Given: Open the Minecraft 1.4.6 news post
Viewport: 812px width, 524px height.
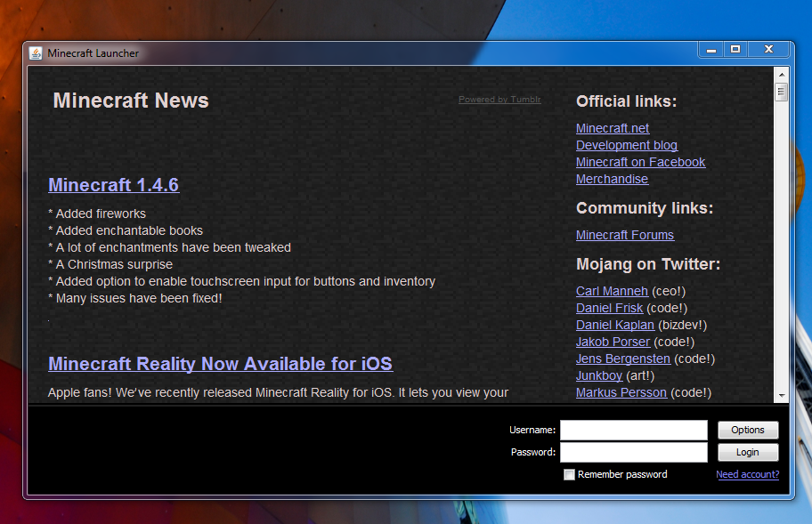Looking at the screenshot, I should click(114, 185).
